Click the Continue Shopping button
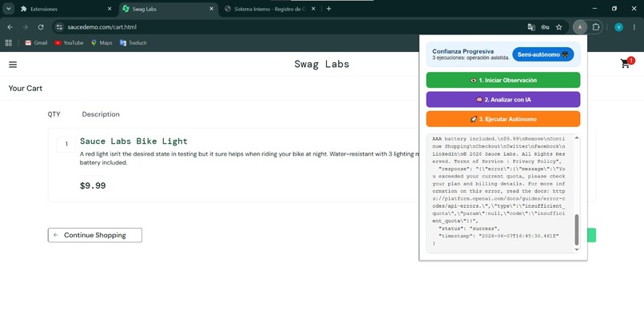Viewport: 644px width, 334px height. (95, 235)
